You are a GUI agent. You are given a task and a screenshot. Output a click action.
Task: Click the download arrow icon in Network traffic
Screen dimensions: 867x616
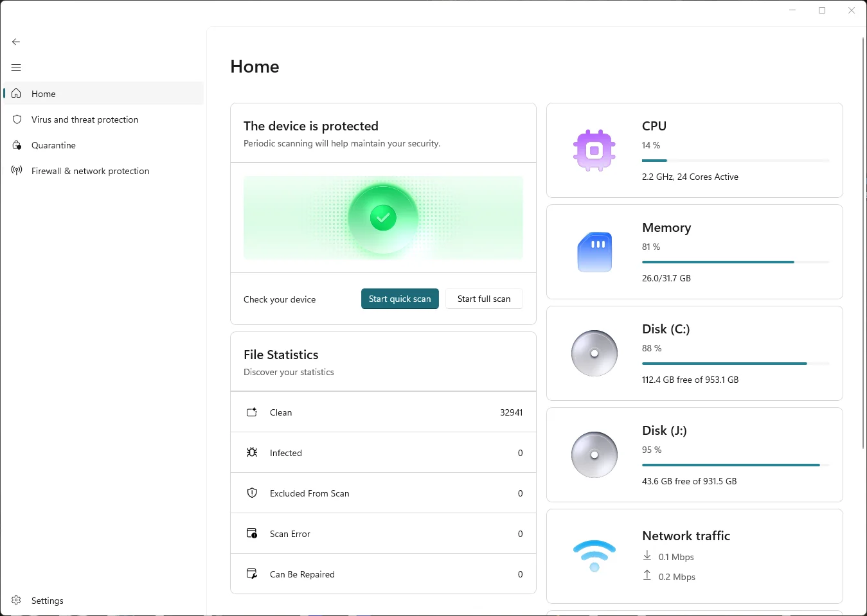tap(647, 556)
